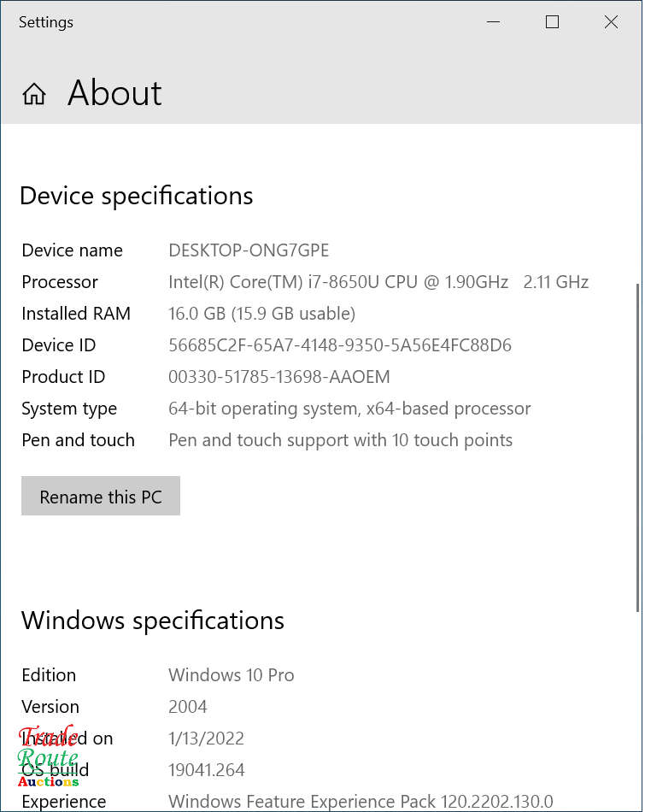645x812 pixels.
Task: Click the Installed RAM row
Action: pos(75,314)
